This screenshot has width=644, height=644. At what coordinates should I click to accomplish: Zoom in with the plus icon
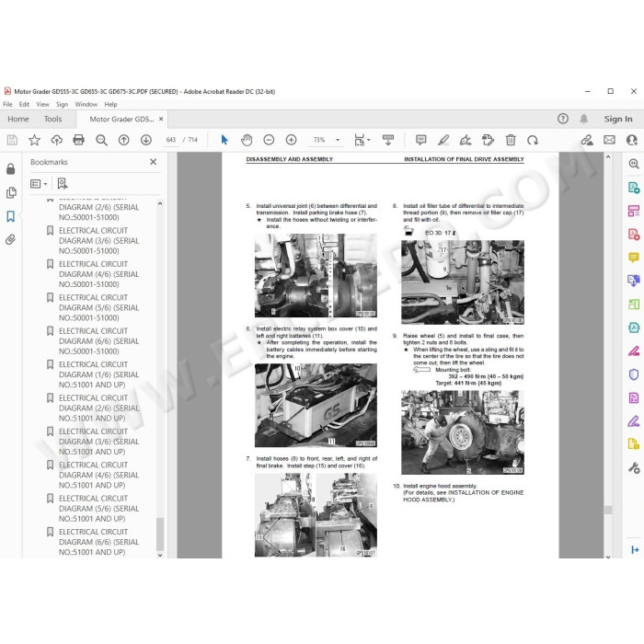292,140
